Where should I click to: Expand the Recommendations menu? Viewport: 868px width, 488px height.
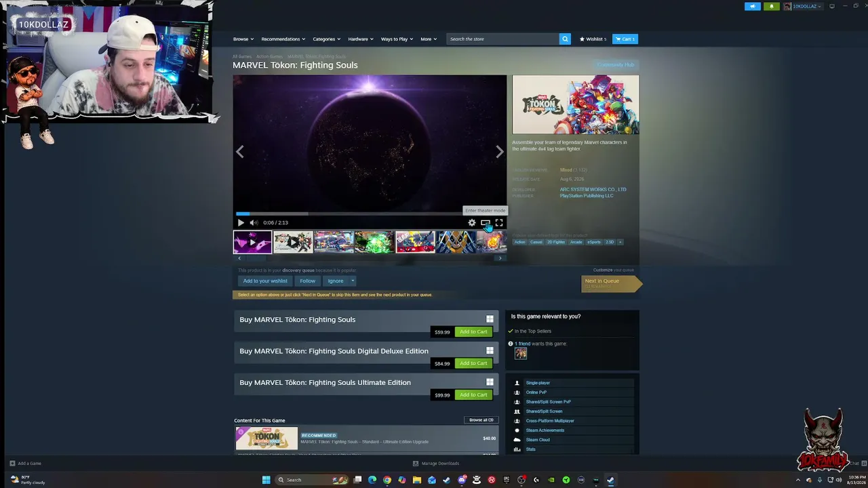click(x=283, y=39)
